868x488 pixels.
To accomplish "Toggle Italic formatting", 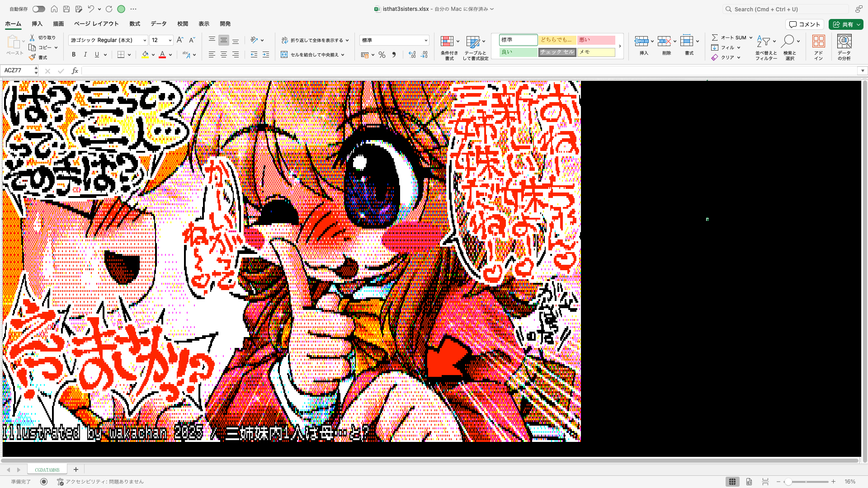I will 85,55.
